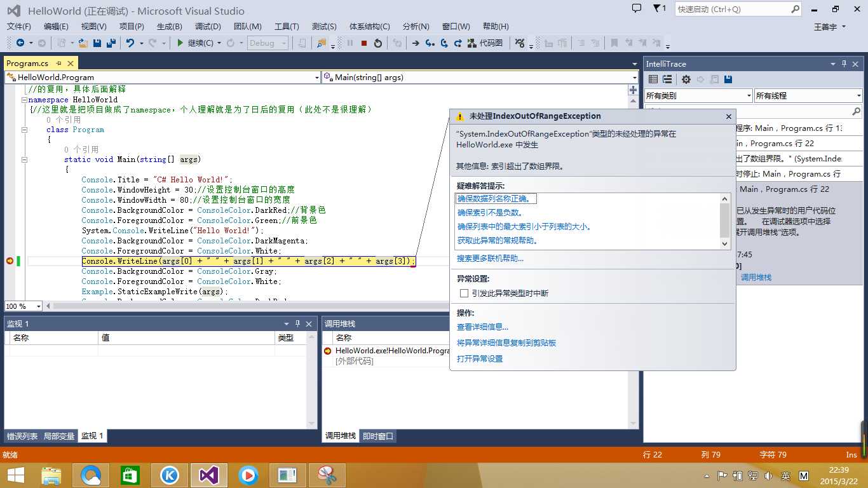Image resolution: width=868 pixels, height=488 pixels.
Task: Open the HelloWorld.Program class dropdown
Action: pyautogui.click(x=317, y=78)
